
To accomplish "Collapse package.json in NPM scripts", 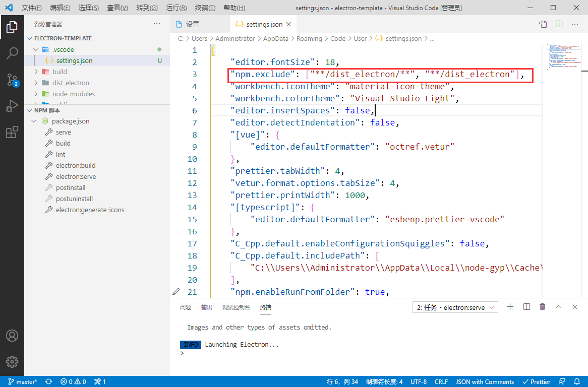I will pos(34,121).
